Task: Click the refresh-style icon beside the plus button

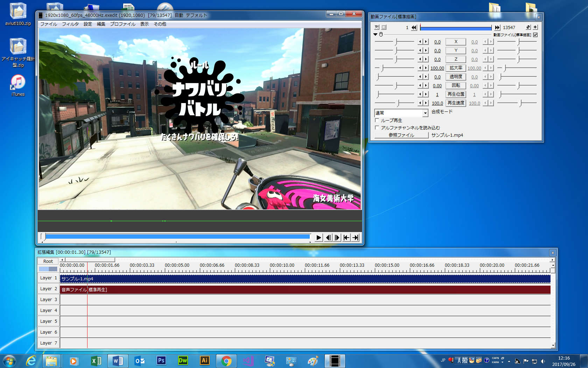Action: [x=528, y=27]
